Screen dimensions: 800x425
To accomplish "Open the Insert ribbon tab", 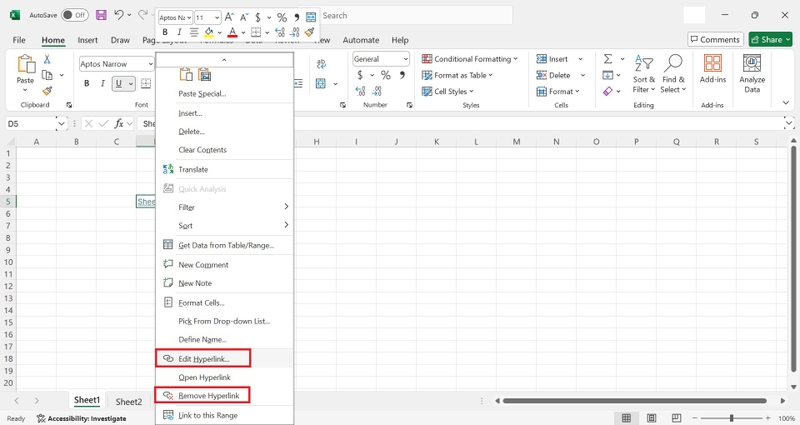I will 88,40.
